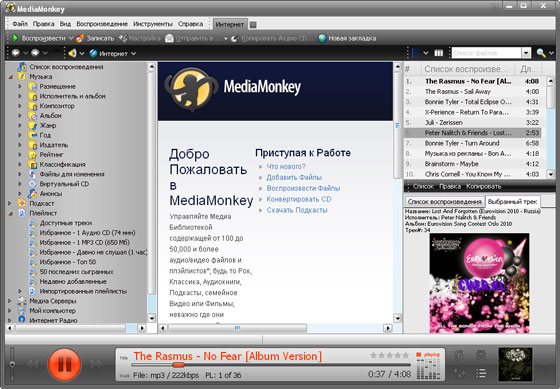Viewport: 560px width, 389px height.
Task: Open the Добавить Файлы link
Action: point(294,177)
